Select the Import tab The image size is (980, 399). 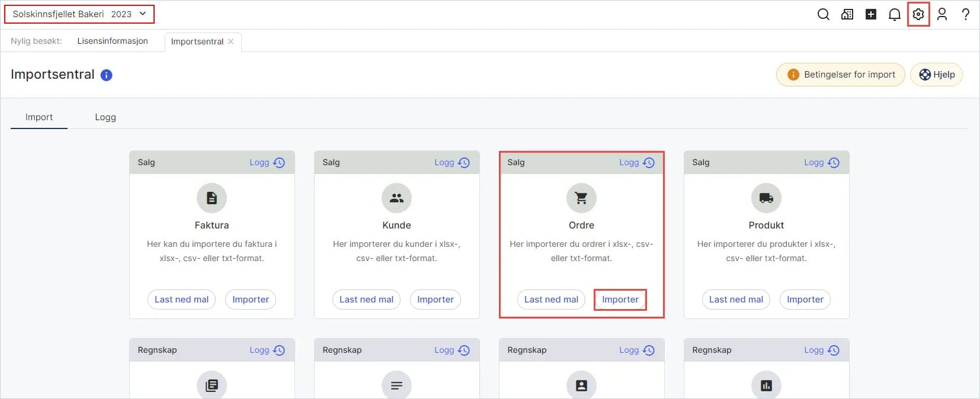point(39,117)
